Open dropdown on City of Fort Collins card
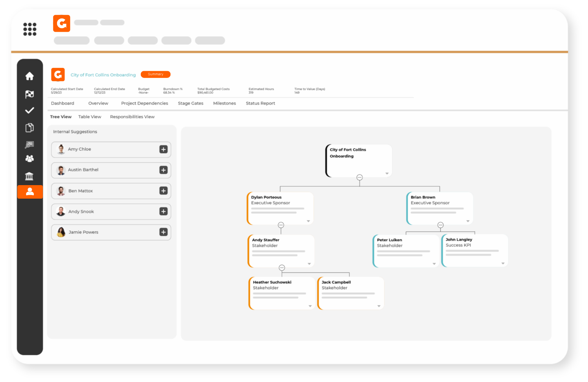 (387, 173)
